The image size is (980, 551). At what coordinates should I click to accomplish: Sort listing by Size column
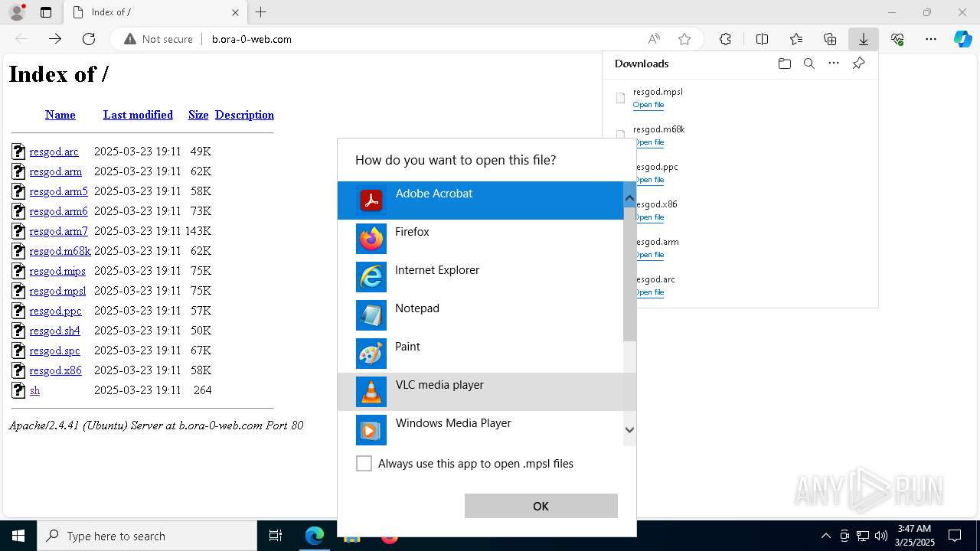pyautogui.click(x=198, y=115)
